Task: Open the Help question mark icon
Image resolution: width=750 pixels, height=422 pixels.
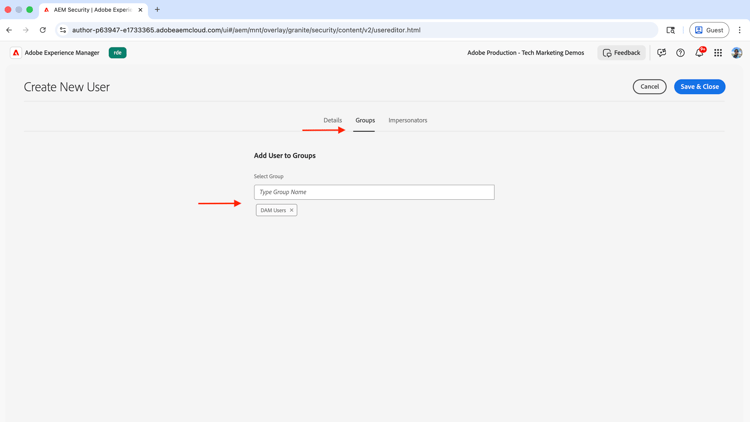Action: [x=680, y=53]
